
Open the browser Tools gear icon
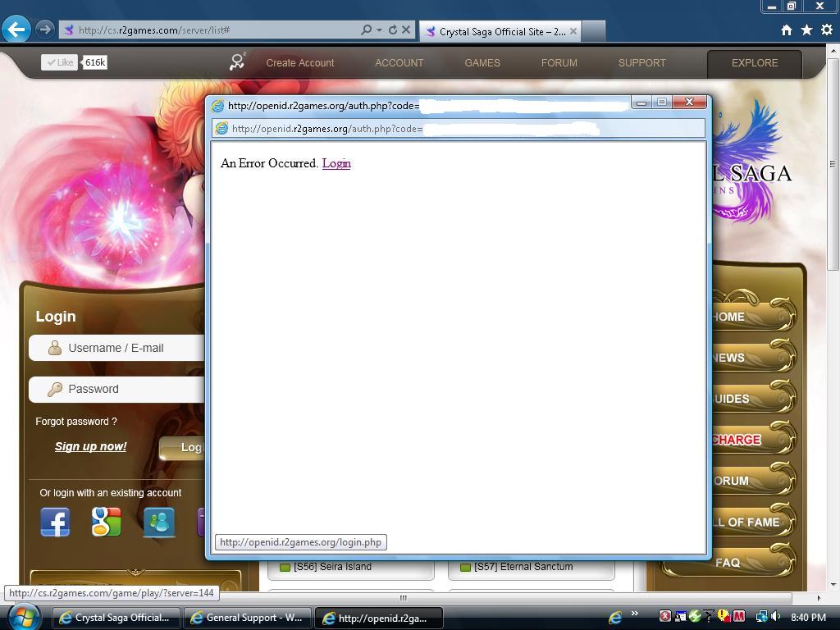point(826,30)
